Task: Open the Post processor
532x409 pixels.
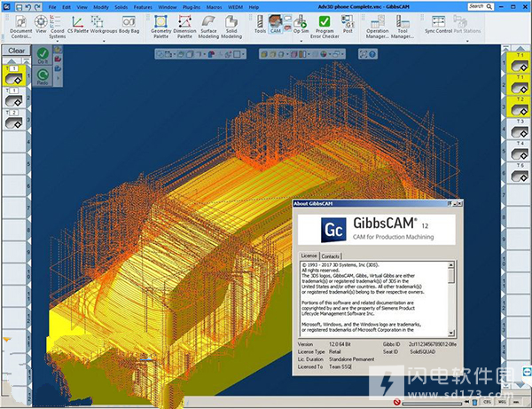Action: (x=348, y=24)
